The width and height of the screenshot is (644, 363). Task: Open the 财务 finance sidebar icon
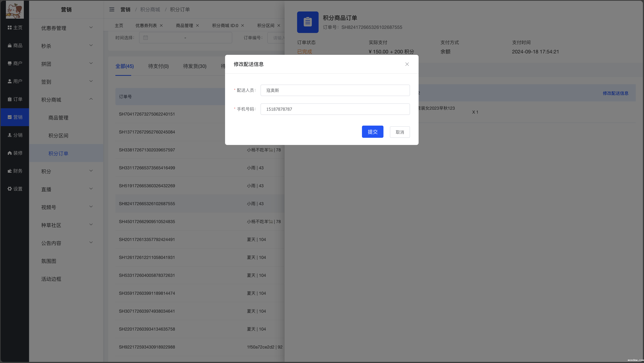click(10, 171)
